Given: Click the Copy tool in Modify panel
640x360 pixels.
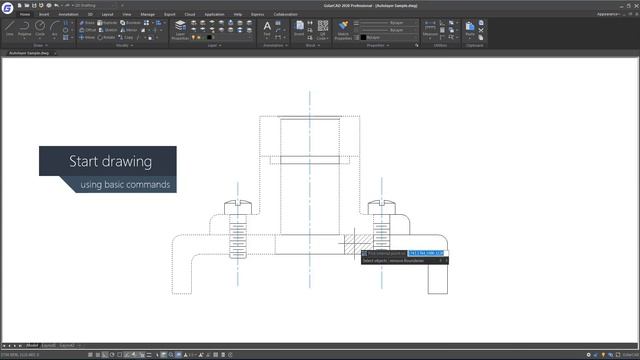Looking at the screenshot, I should [x=126, y=38].
